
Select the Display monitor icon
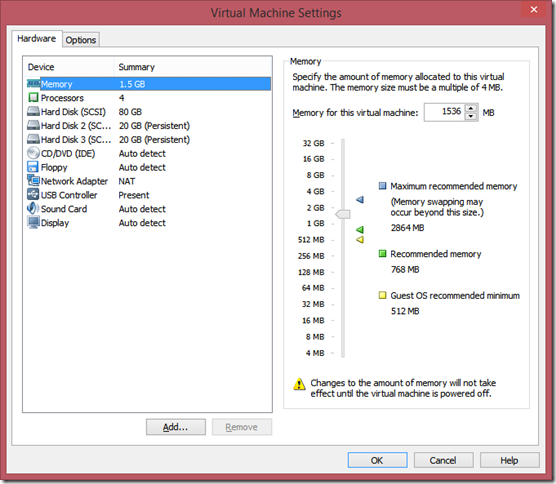coord(33,222)
